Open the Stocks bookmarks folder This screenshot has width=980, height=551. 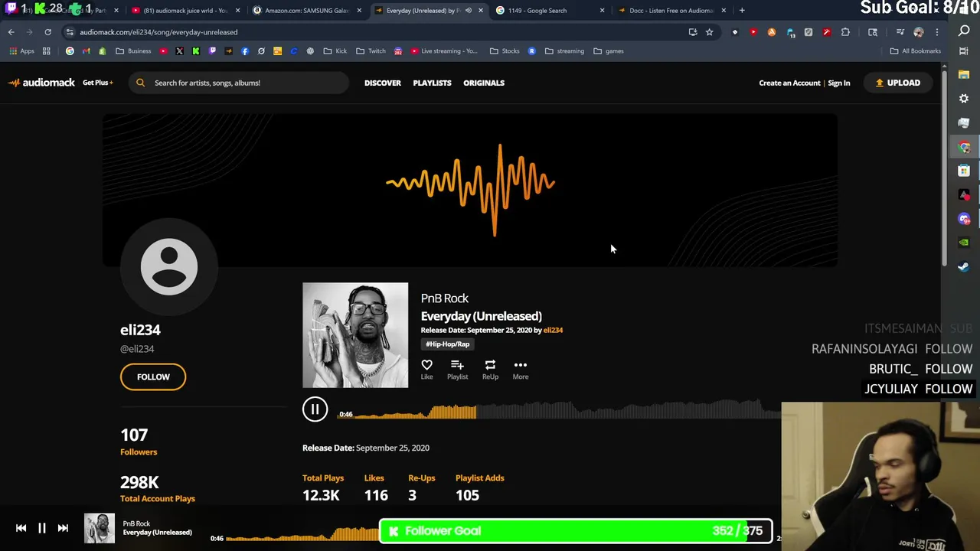point(505,51)
